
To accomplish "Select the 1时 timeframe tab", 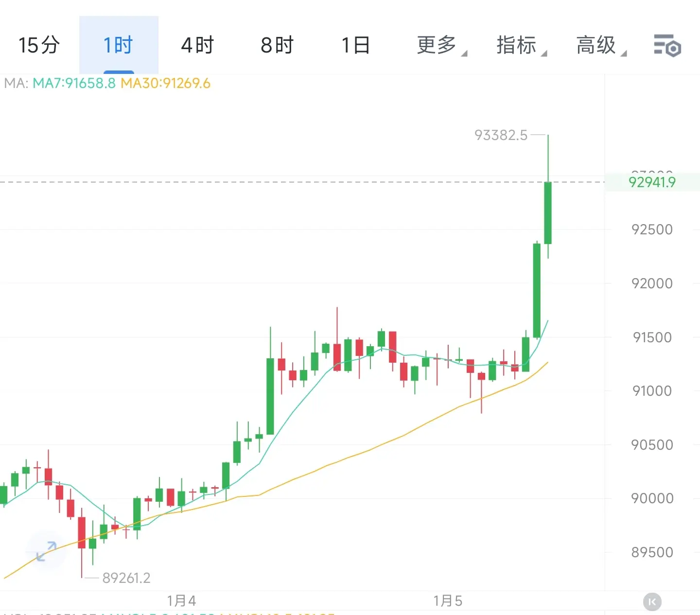I will tap(119, 45).
